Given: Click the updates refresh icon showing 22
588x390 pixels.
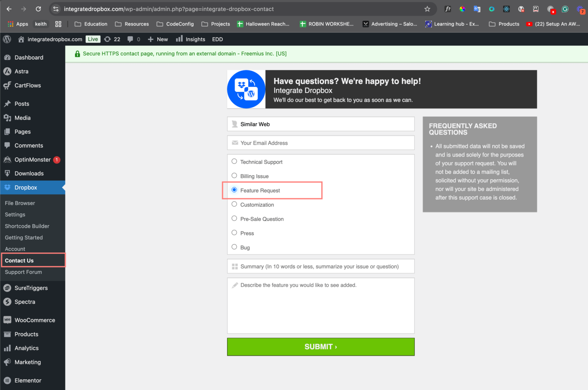Looking at the screenshot, I should click(108, 39).
